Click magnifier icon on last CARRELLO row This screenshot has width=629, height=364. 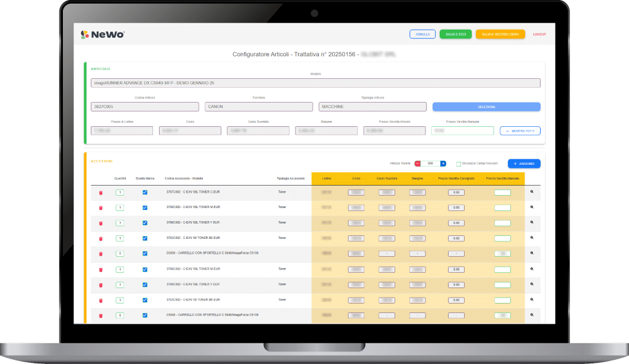point(532,315)
